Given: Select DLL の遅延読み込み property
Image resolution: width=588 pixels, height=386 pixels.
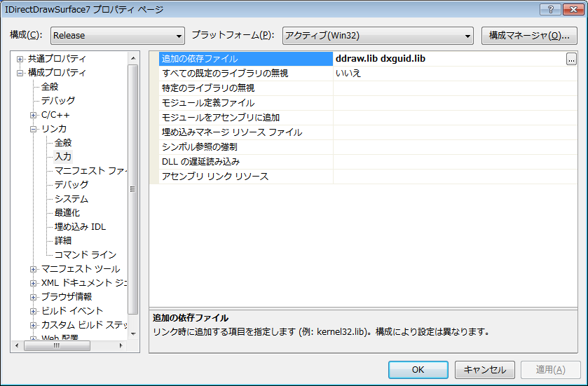Looking at the screenshot, I should (245, 162).
